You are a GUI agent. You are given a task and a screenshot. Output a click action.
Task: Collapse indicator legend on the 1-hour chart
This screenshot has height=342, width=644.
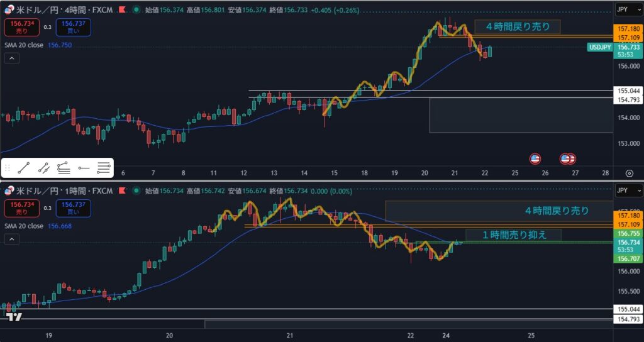pyautogui.click(x=12, y=240)
